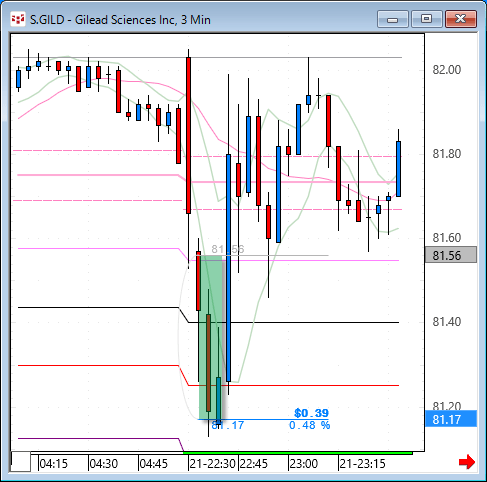
Task: Select the green measurement rectangle
Action: 211,337
